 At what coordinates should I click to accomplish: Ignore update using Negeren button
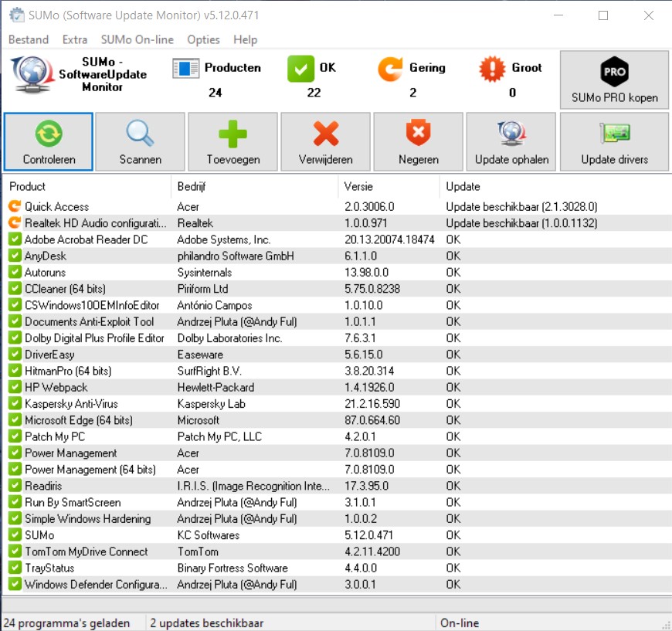tap(419, 142)
